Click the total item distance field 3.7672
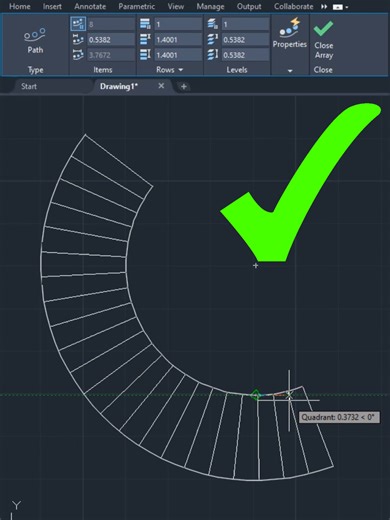 pyautogui.click(x=111, y=55)
